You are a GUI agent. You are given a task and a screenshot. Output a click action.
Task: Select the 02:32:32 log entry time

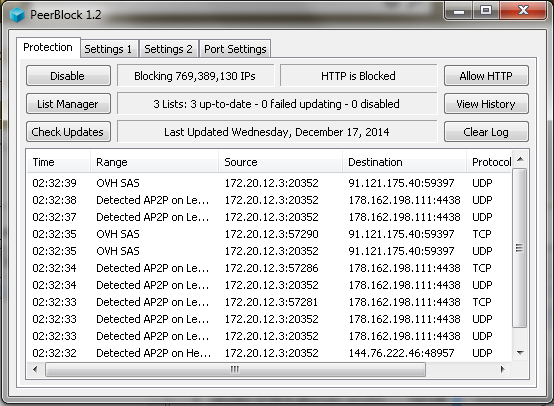coord(54,353)
